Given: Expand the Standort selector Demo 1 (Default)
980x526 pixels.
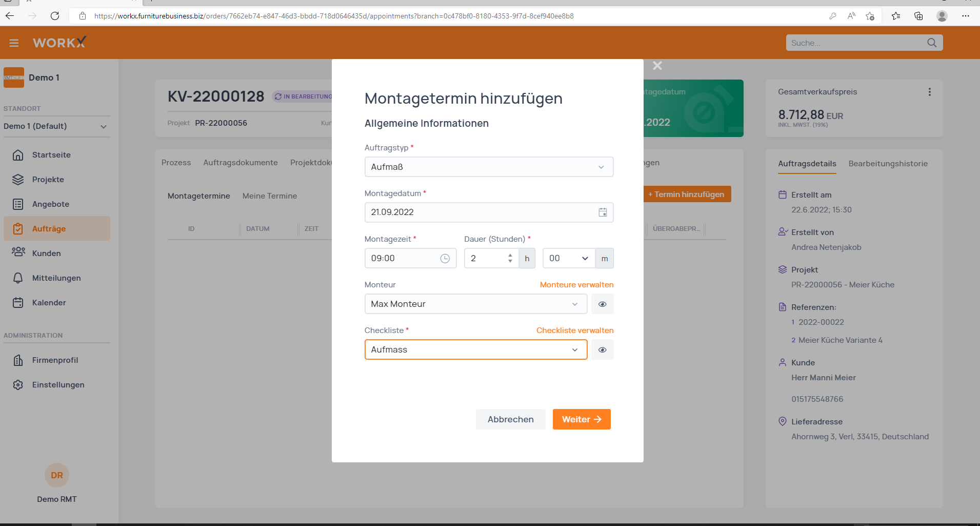Looking at the screenshot, I should 55,127.
